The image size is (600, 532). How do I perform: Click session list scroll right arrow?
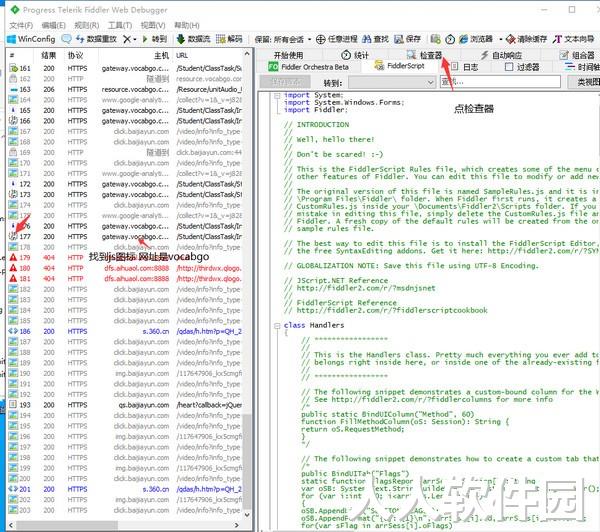point(237,525)
